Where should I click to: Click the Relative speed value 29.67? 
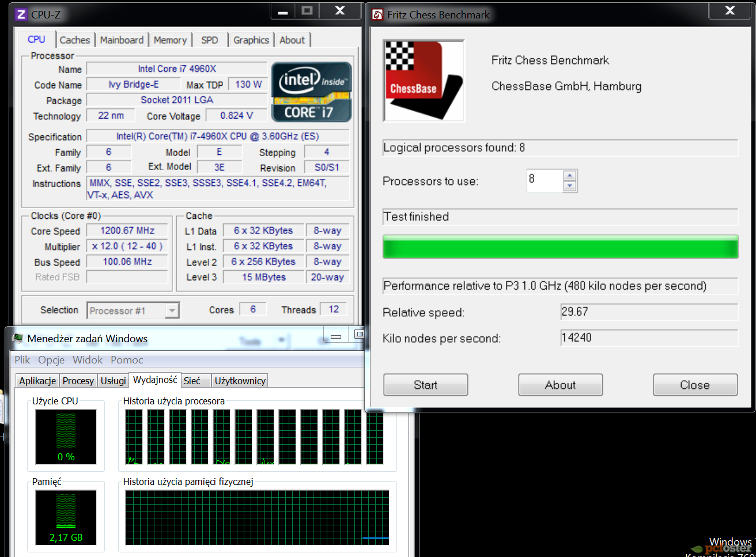649,312
